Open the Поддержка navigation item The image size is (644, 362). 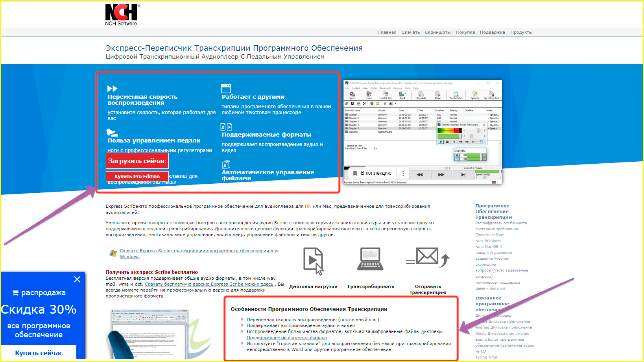492,32
